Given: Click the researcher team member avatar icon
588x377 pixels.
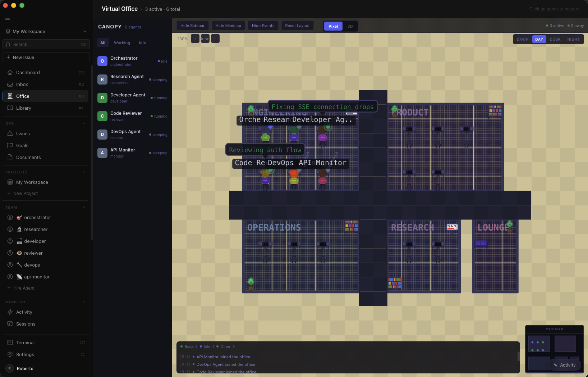Looking at the screenshot, I should 10,229.
